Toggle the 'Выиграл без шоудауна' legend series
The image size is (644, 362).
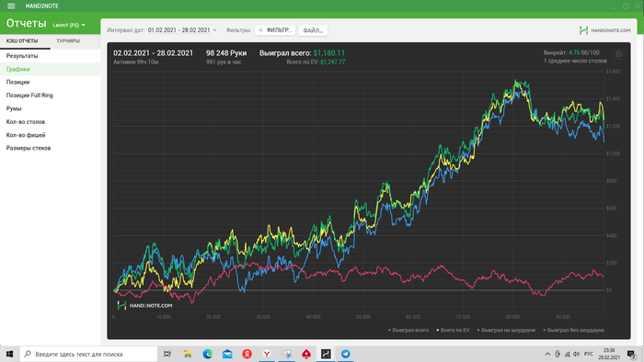[573, 330]
